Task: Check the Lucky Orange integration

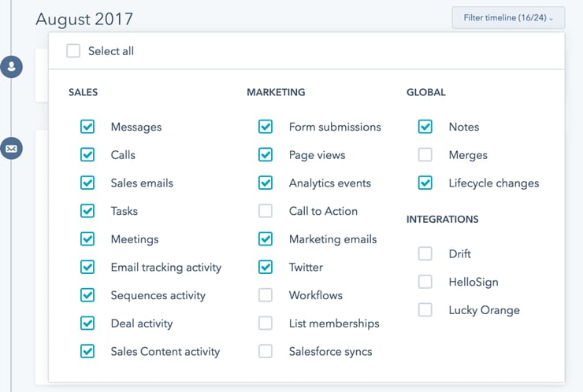Action: click(425, 310)
